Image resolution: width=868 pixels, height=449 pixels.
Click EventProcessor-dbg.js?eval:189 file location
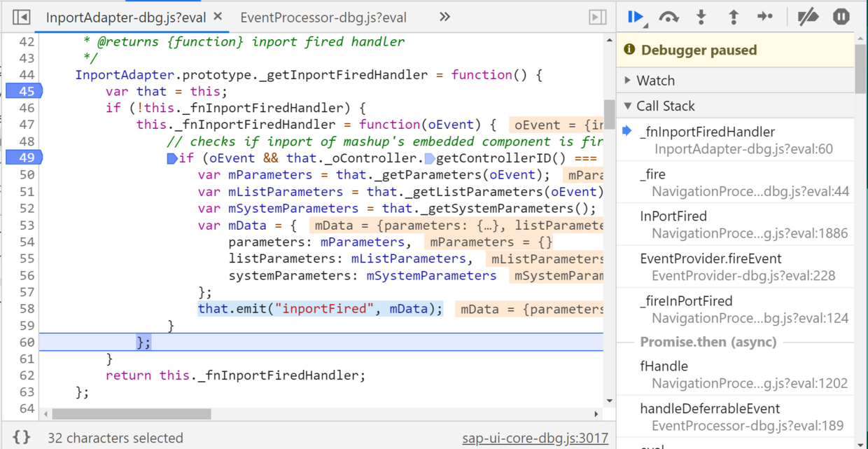point(748,426)
